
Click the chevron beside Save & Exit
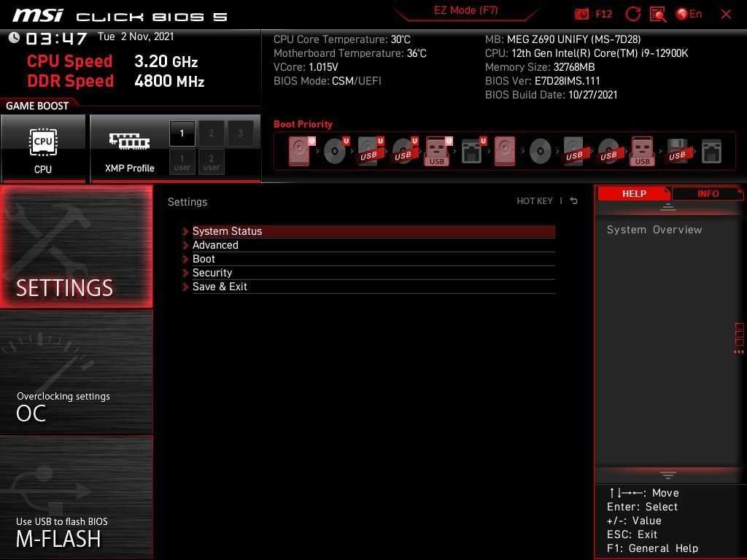point(185,287)
